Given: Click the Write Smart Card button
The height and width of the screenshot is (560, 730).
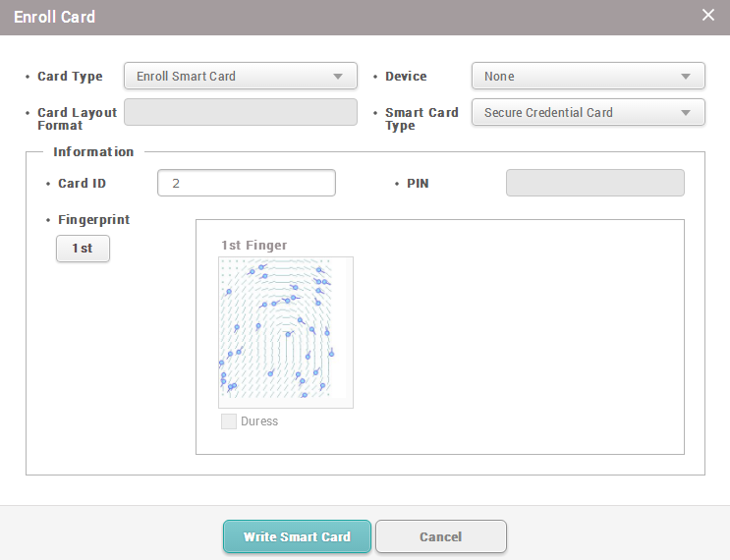Looking at the screenshot, I should point(297,536).
